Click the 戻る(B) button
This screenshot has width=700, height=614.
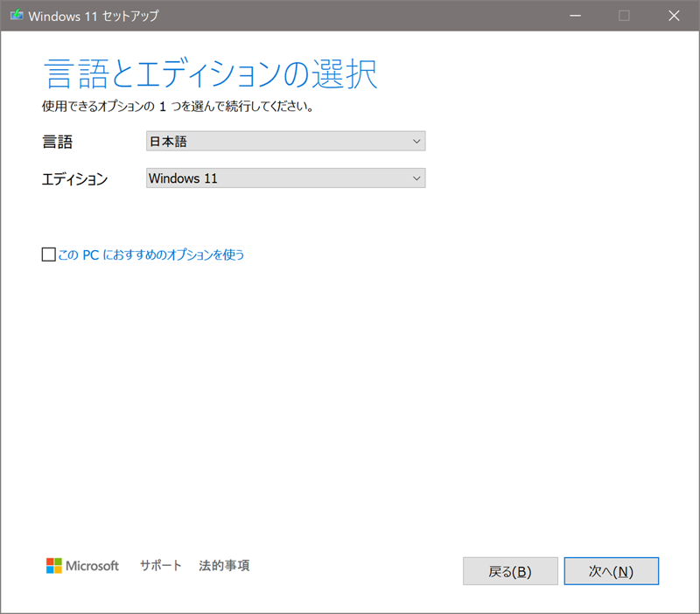510,571
